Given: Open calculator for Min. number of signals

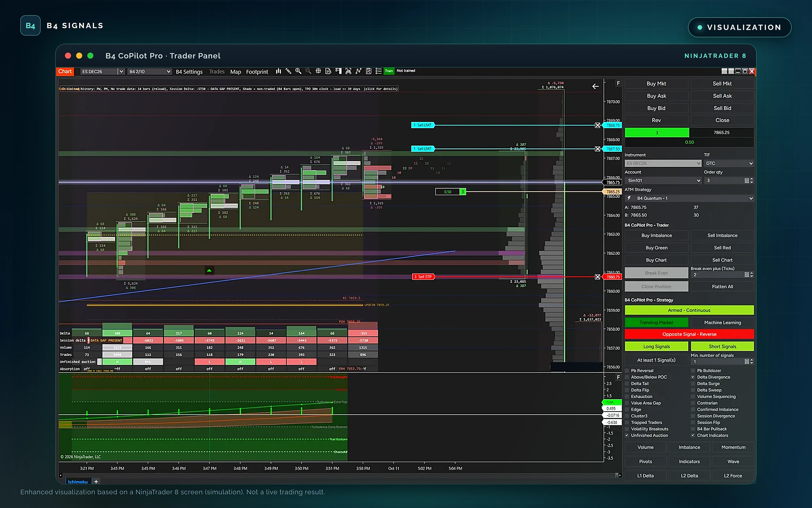Looking at the screenshot, I should pos(747,362).
